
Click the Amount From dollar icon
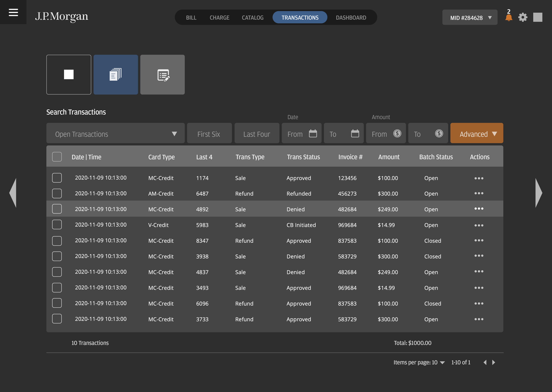pyautogui.click(x=397, y=133)
